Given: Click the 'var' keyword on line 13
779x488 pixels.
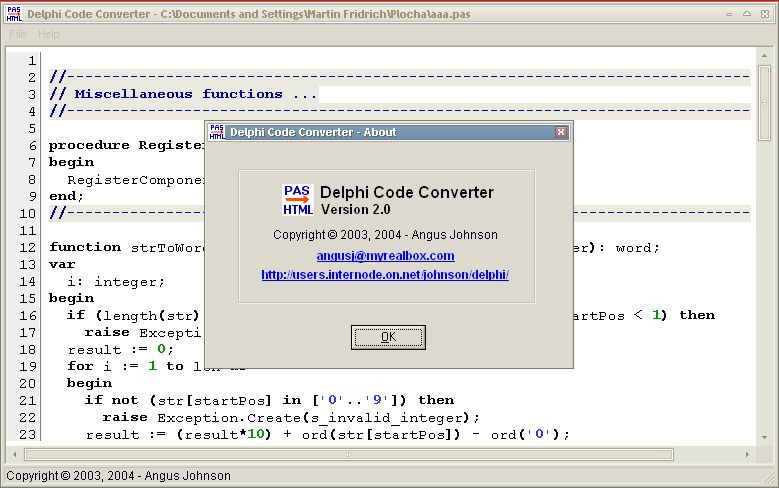Looking at the screenshot, I should pyautogui.click(x=62, y=264).
